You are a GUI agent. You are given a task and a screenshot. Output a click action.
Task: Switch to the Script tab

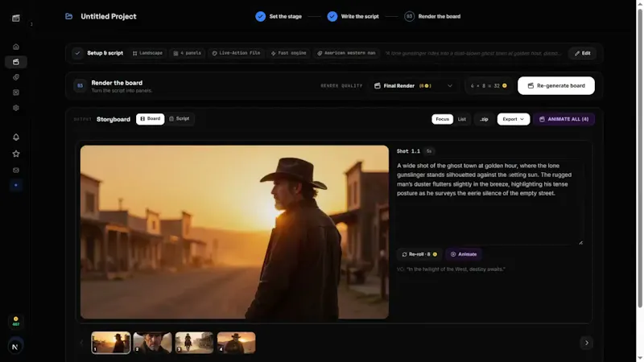(x=180, y=118)
